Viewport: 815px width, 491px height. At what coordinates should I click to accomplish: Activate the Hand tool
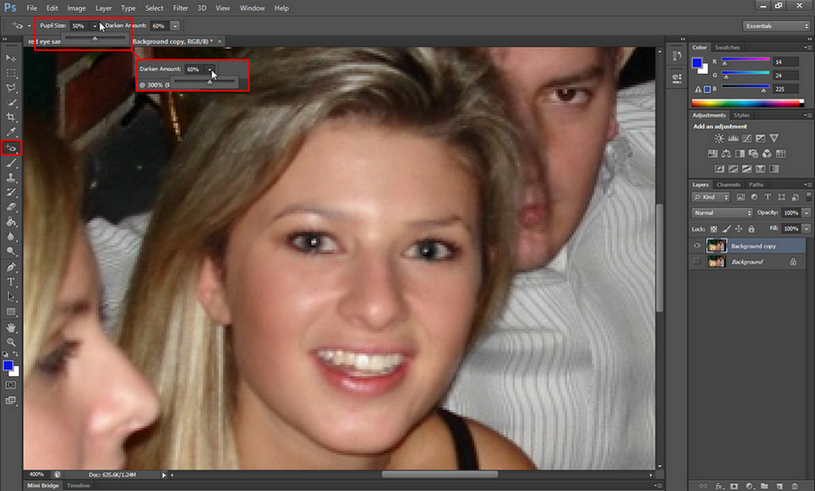click(x=12, y=326)
